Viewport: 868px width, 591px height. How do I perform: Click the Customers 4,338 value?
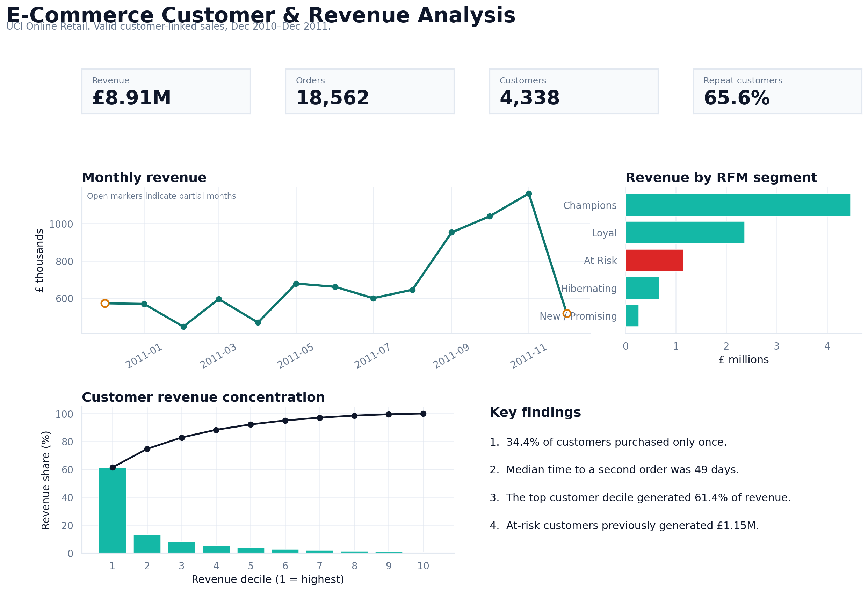(530, 98)
